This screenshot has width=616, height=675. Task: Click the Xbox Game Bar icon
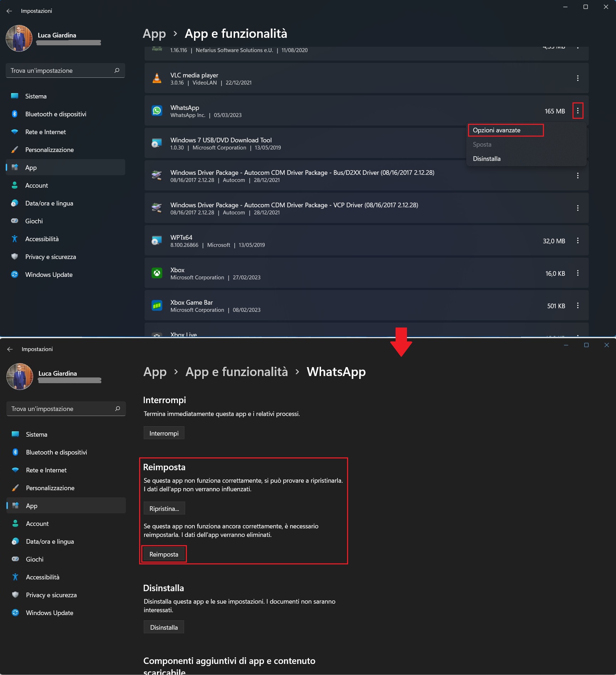157,306
